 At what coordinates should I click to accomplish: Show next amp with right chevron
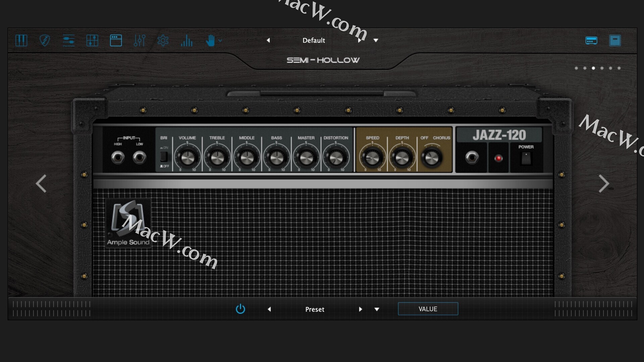[x=604, y=184]
